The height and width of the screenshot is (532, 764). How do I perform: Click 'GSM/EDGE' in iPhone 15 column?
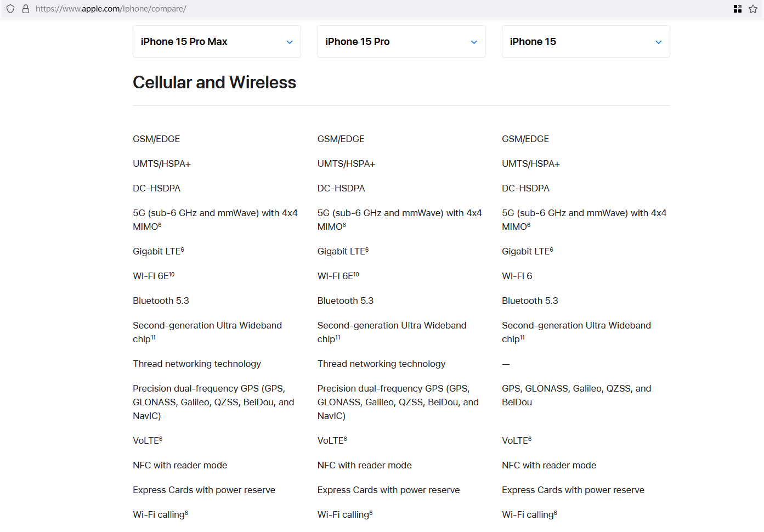pos(525,139)
